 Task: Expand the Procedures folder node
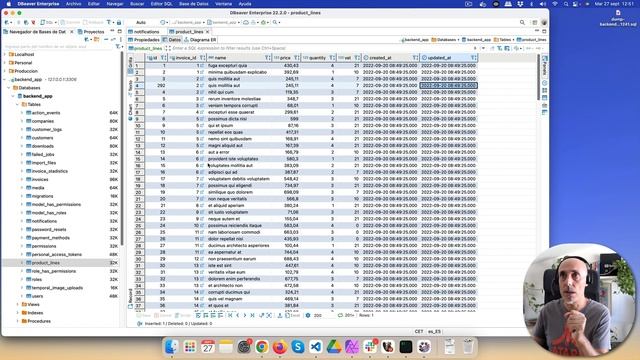point(18,321)
